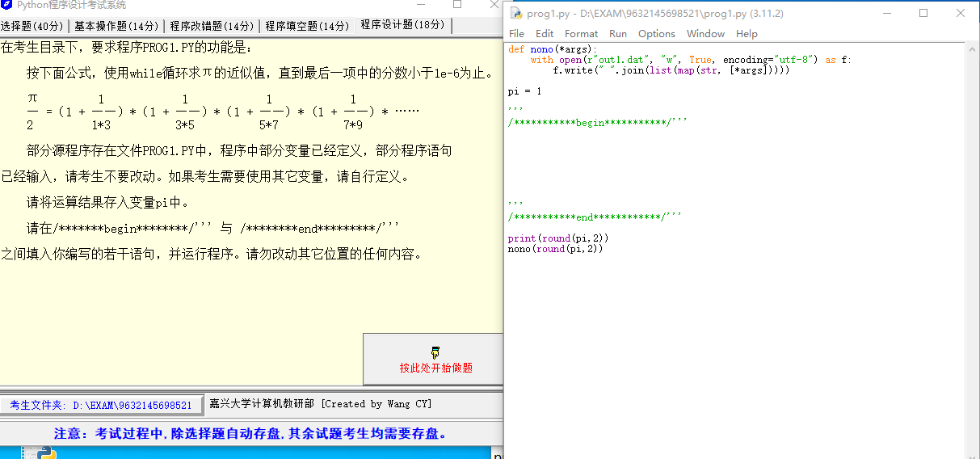The height and width of the screenshot is (459, 980).
Task: Click the 'with open' code line
Action: coord(691,60)
